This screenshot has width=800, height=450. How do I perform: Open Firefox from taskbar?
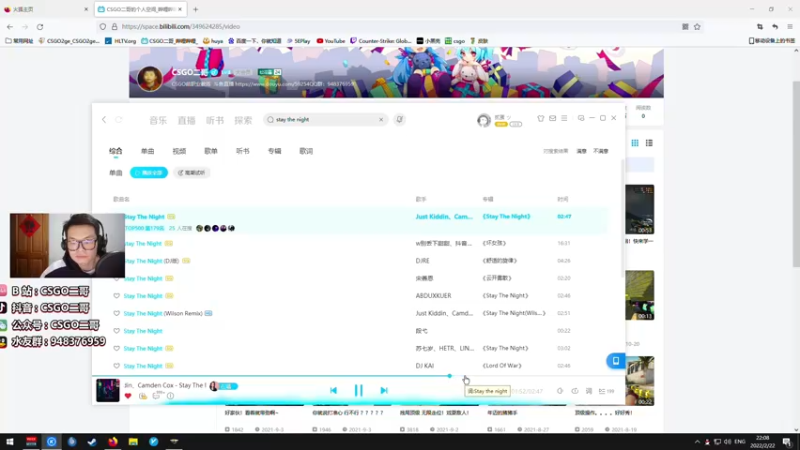(113, 442)
